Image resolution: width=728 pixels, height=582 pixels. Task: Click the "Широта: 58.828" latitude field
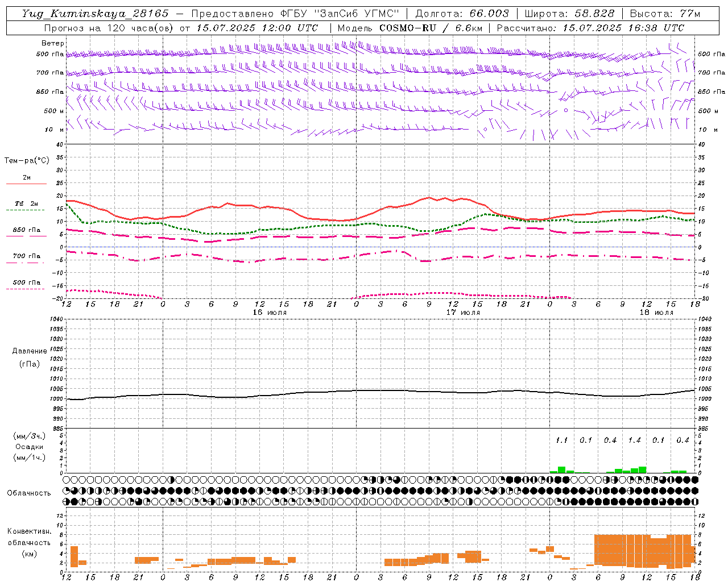tap(569, 14)
